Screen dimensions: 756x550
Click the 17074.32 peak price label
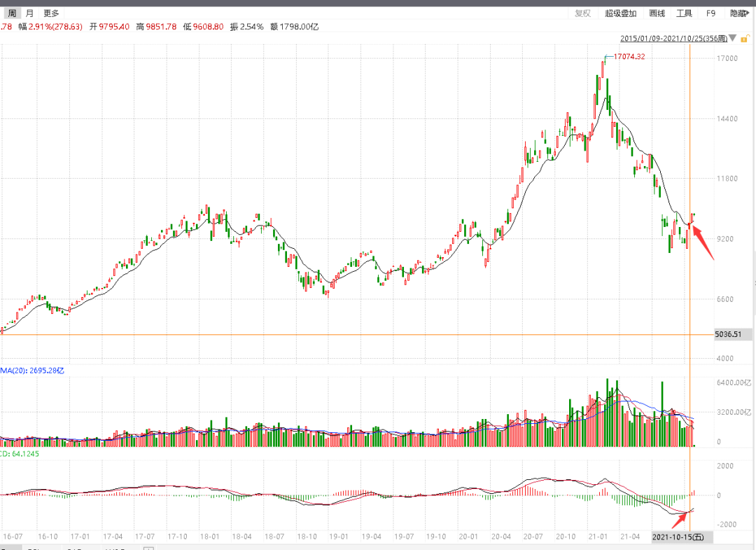[x=629, y=57]
